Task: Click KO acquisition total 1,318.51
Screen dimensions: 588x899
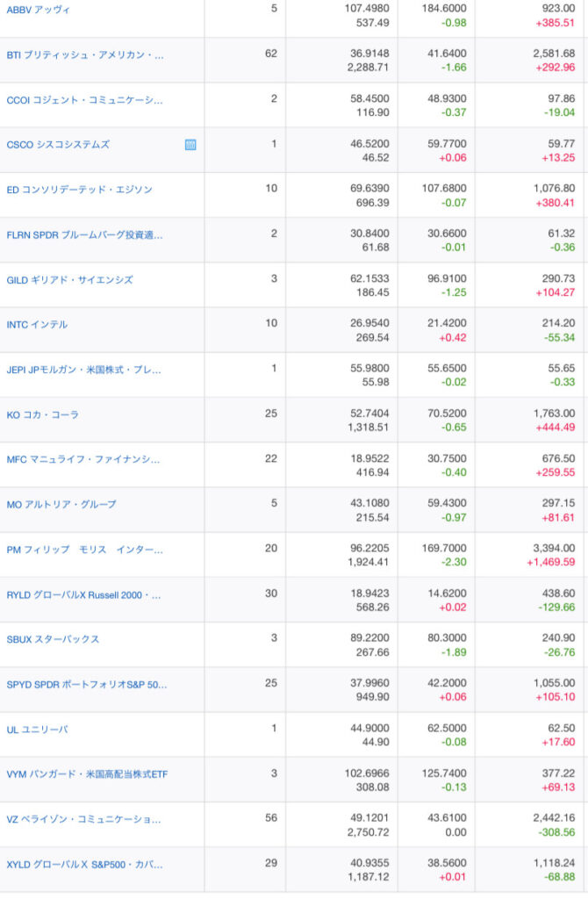Action: pos(368,428)
